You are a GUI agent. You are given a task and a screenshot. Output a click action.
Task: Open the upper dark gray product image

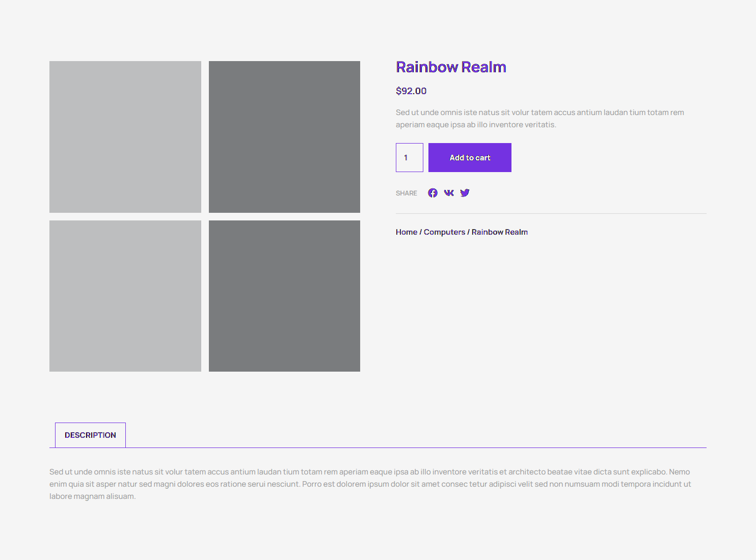tap(284, 137)
